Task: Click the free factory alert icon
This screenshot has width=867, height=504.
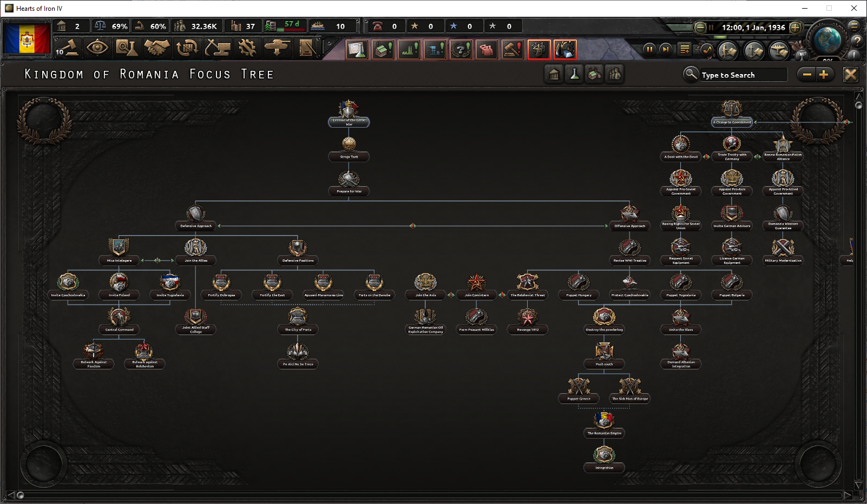Action: (383, 50)
